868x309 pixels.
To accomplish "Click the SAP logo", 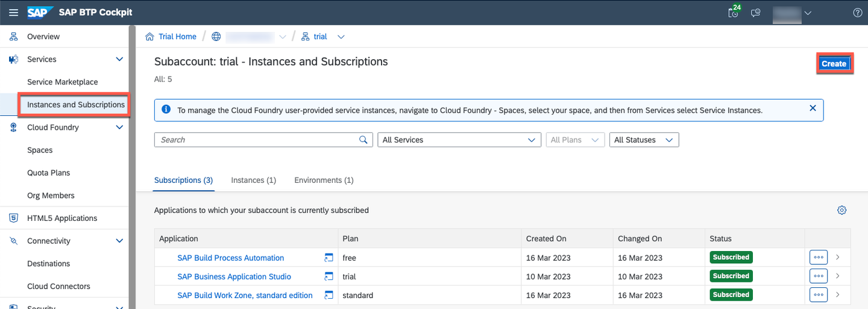I will (40, 13).
